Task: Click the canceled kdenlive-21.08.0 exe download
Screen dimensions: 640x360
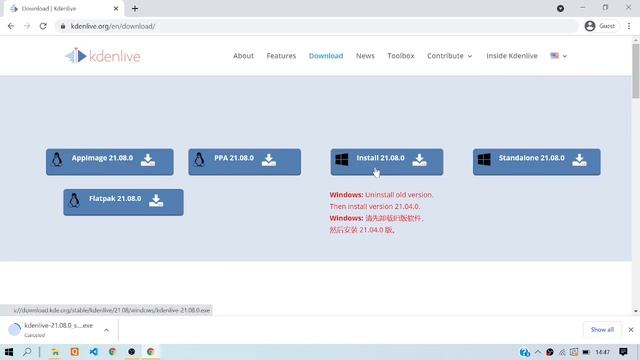Action: (x=53, y=330)
